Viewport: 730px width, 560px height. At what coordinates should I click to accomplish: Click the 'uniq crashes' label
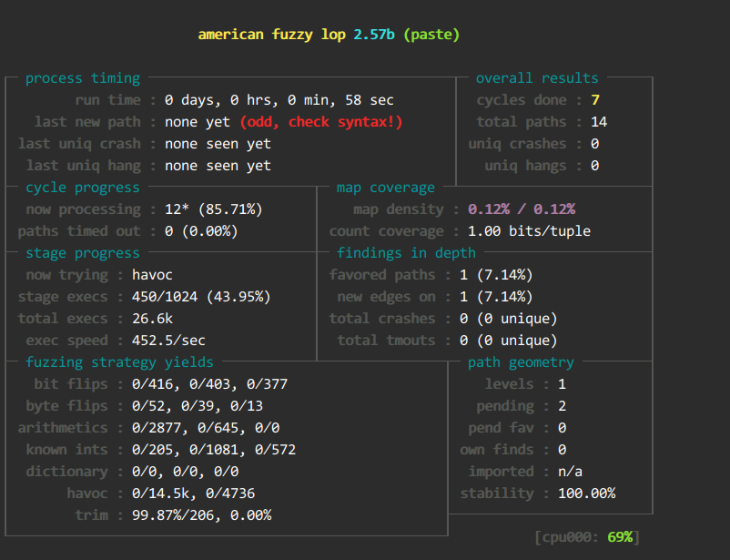[517, 144]
